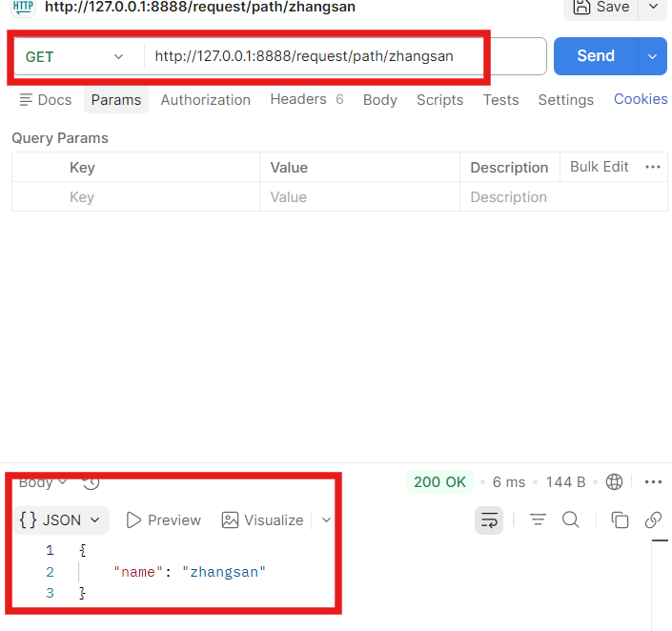Click the HTTP request type icon

23,8
